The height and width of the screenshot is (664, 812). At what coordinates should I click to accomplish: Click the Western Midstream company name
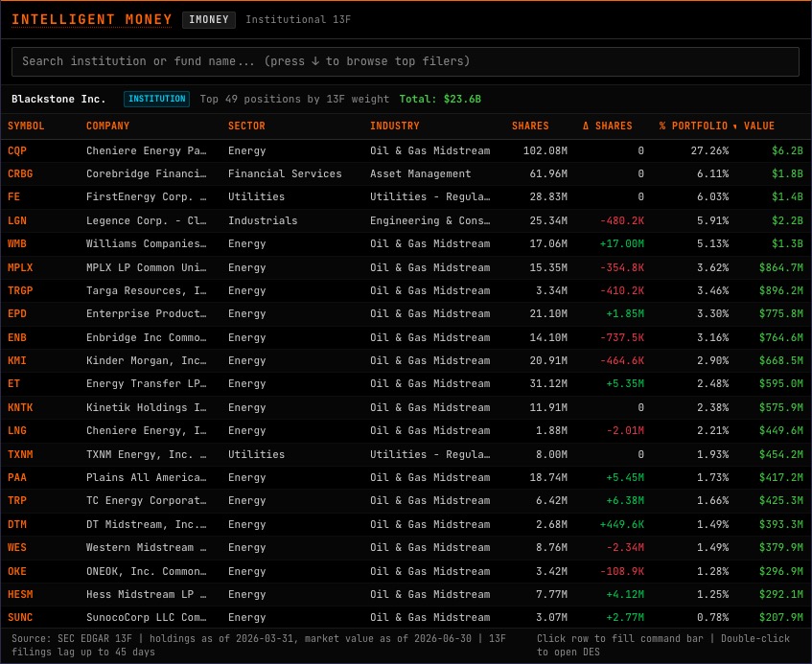point(147,547)
